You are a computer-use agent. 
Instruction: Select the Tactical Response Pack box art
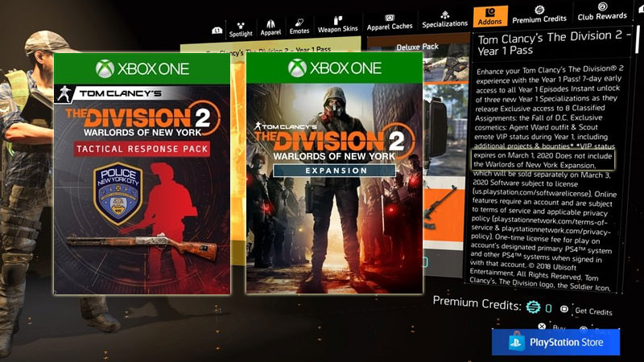pos(142,173)
